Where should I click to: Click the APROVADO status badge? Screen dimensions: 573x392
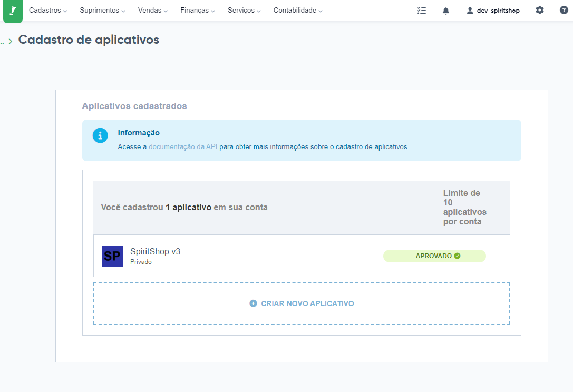click(x=434, y=256)
